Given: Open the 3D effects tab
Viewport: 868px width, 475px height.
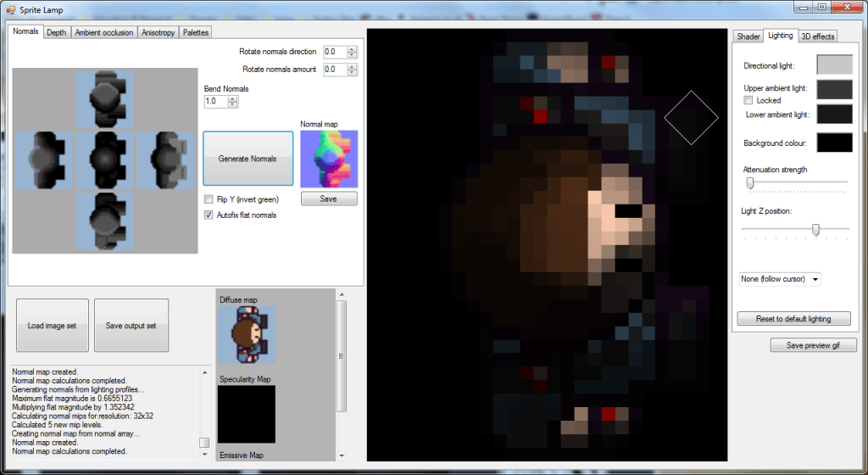Looking at the screenshot, I should tap(818, 36).
